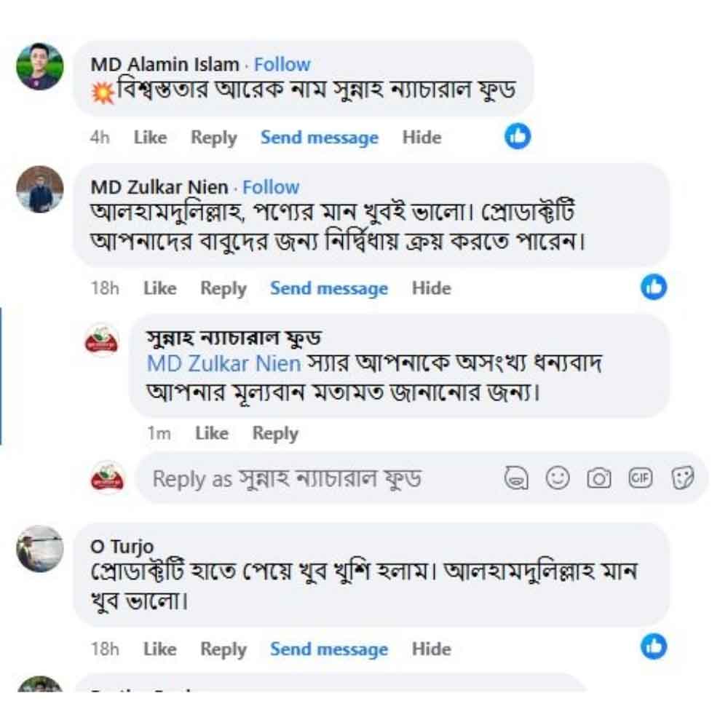Viewport: 728px width, 728px height.
Task: Like MD Alamin Islam's comment
Action: point(149,137)
